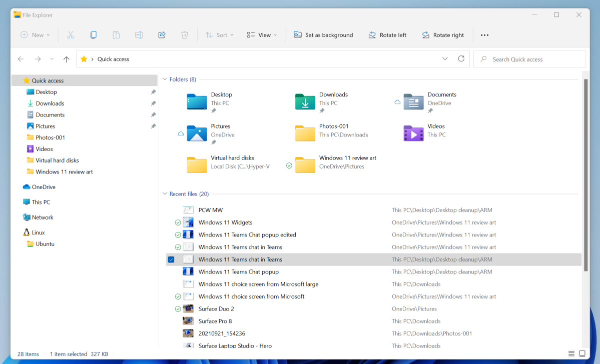Unpin Downloads in the navigation pane
This screenshot has height=364, width=600.
click(153, 103)
